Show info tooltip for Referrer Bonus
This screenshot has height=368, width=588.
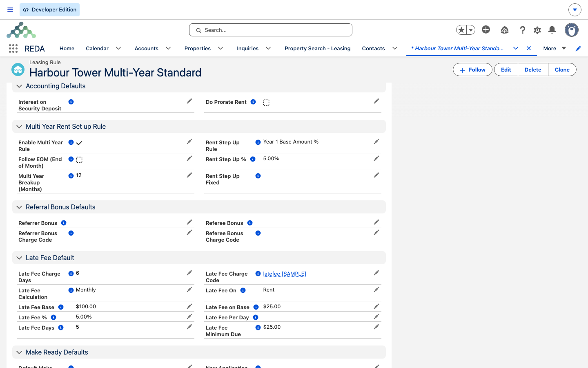[64, 223]
